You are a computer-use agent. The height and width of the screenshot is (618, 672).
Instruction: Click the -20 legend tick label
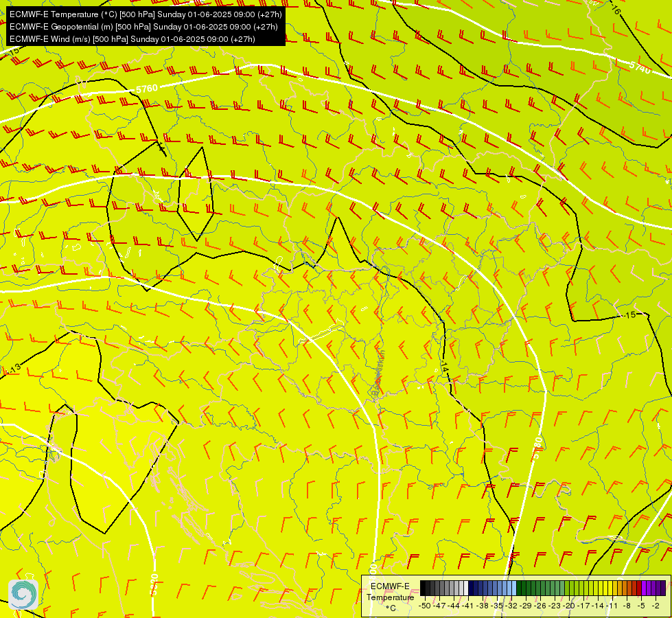pos(569,606)
